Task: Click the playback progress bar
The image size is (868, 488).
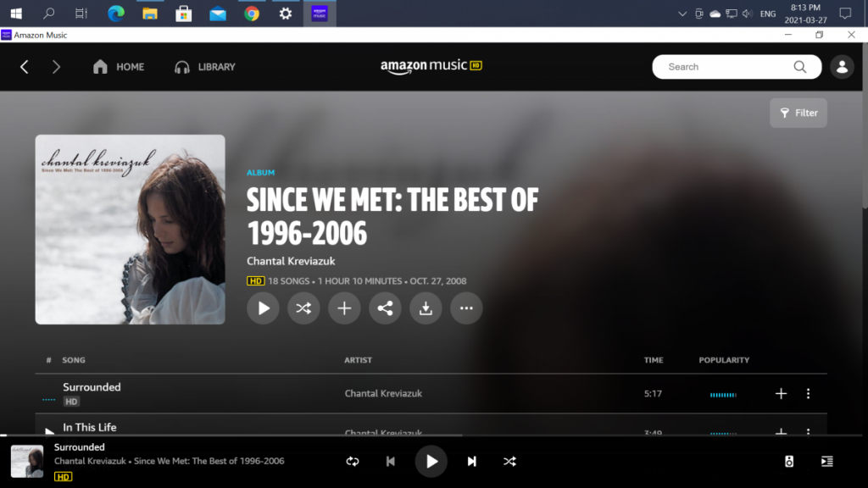Action: coord(431,435)
